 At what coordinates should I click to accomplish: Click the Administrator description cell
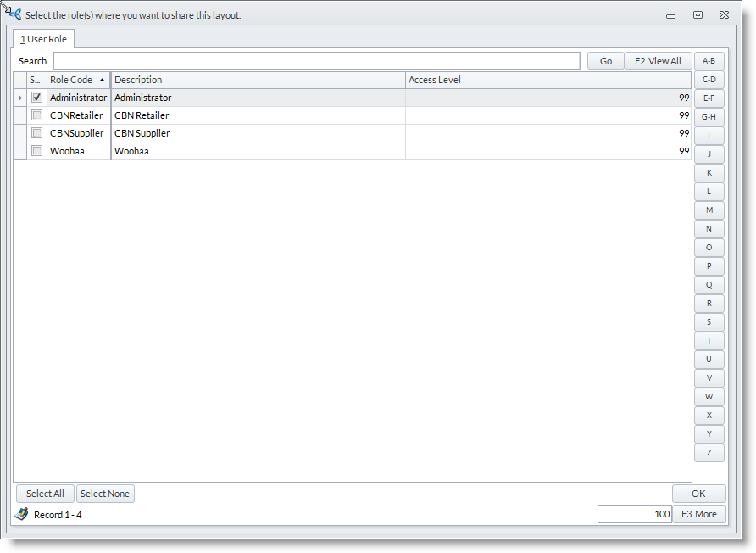[258, 98]
